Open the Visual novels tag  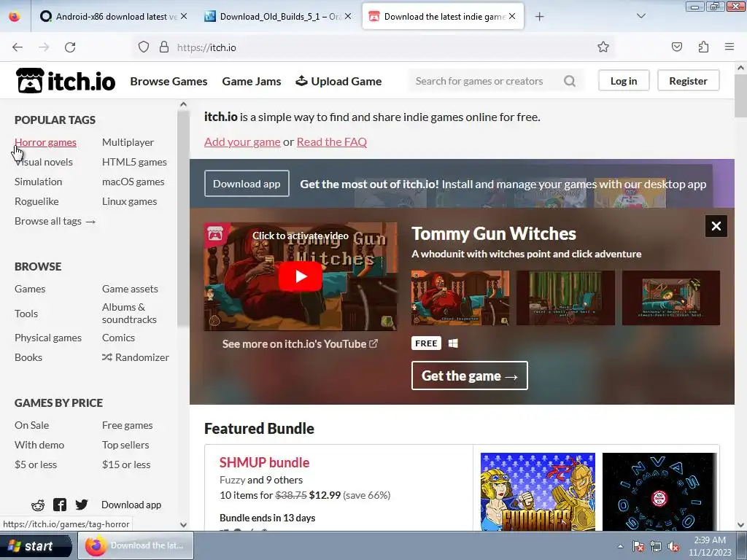pos(43,162)
